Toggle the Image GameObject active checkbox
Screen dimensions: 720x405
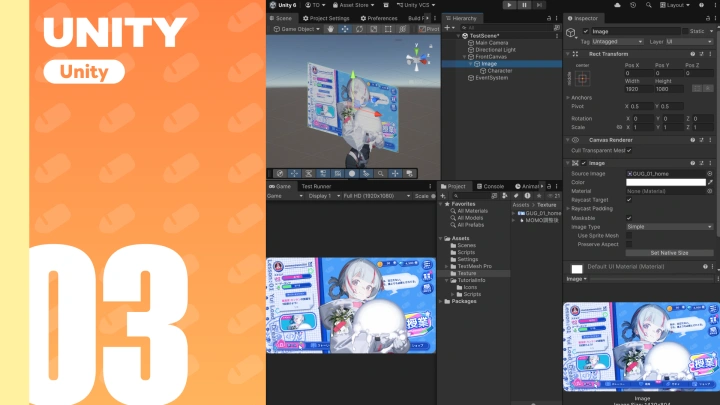click(x=585, y=31)
